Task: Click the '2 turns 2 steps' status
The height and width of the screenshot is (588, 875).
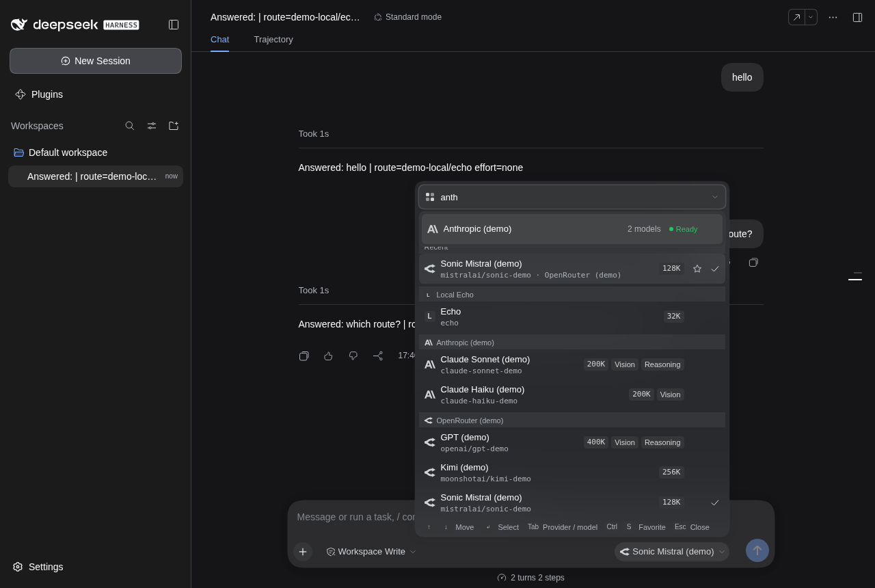Action: click(x=531, y=578)
